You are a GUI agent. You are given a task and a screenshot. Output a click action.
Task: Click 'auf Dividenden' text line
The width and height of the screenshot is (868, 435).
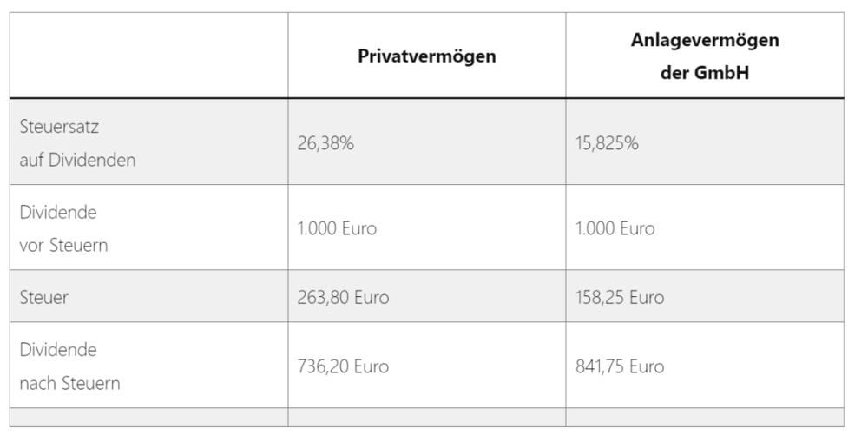point(77,160)
